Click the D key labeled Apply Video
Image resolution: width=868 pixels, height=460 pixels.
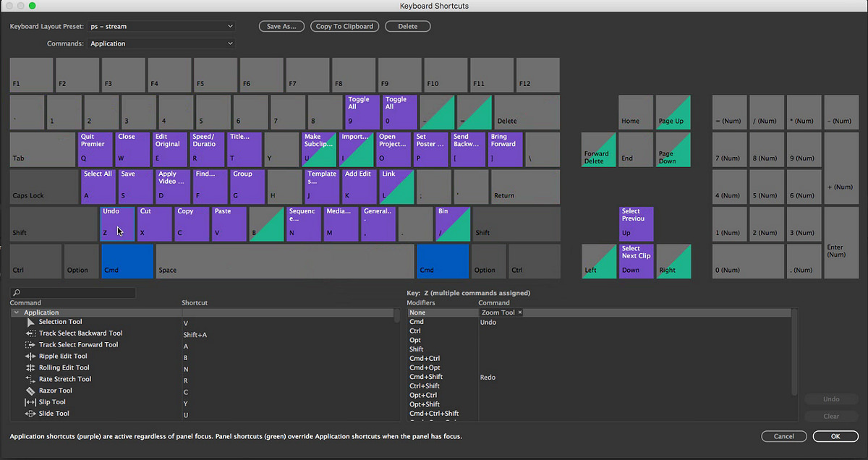click(x=173, y=187)
